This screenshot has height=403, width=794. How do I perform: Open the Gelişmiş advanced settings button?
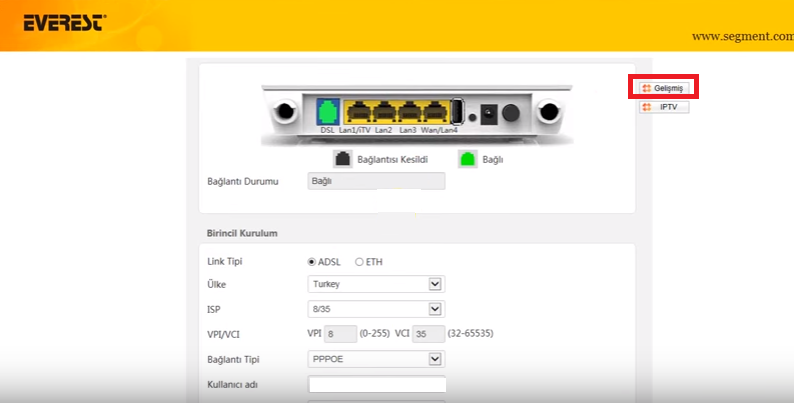tap(664, 88)
